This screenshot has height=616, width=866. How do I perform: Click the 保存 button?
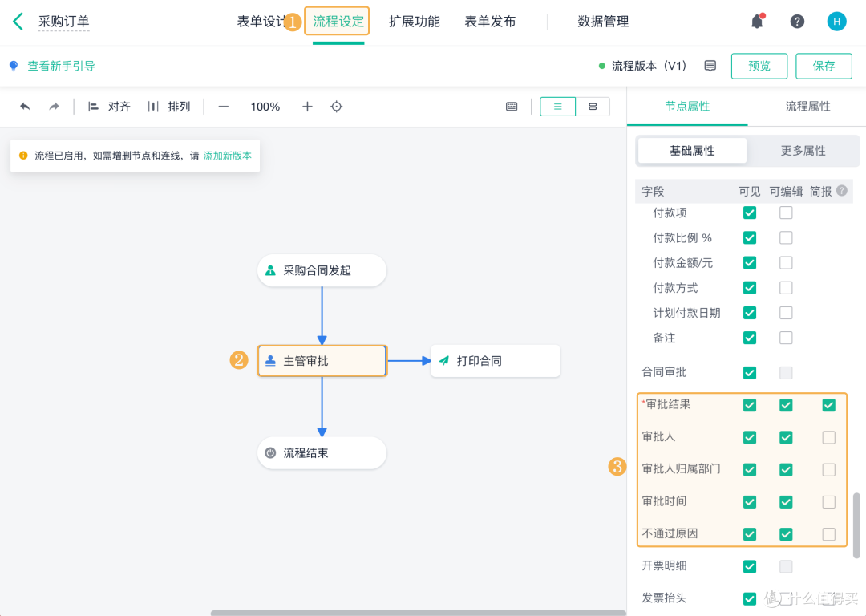(x=824, y=66)
